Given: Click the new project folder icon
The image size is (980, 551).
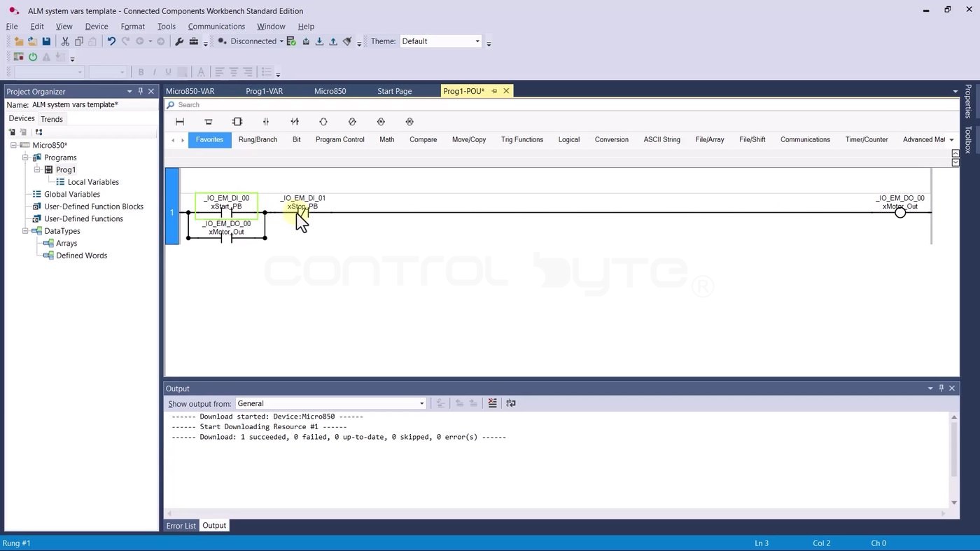Looking at the screenshot, I should coord(19,41).
